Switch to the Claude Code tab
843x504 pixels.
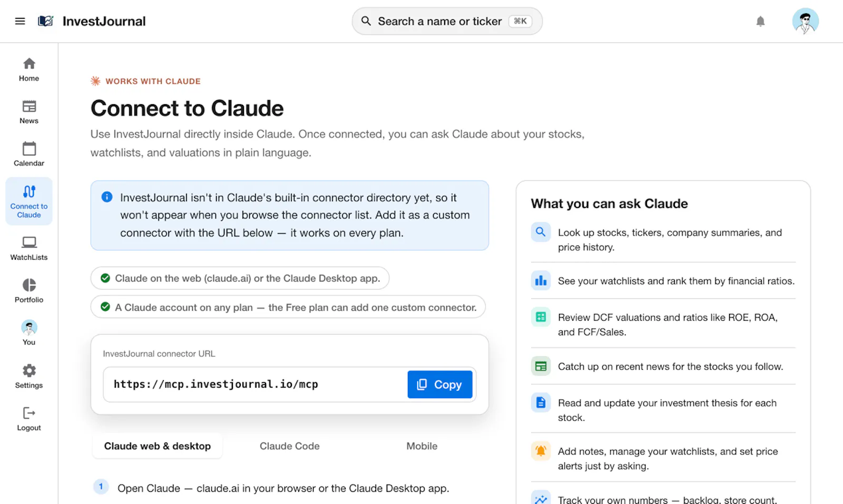[290, 446]
